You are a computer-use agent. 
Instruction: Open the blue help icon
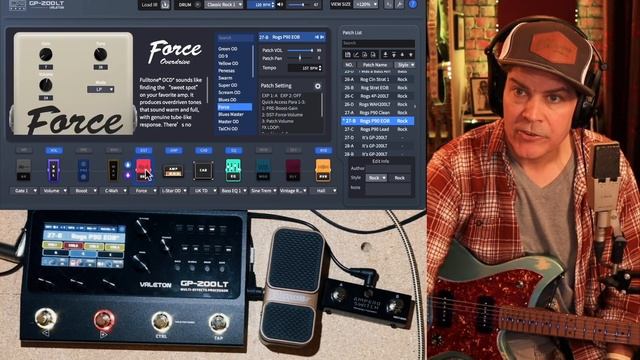[x=413, y=4]
